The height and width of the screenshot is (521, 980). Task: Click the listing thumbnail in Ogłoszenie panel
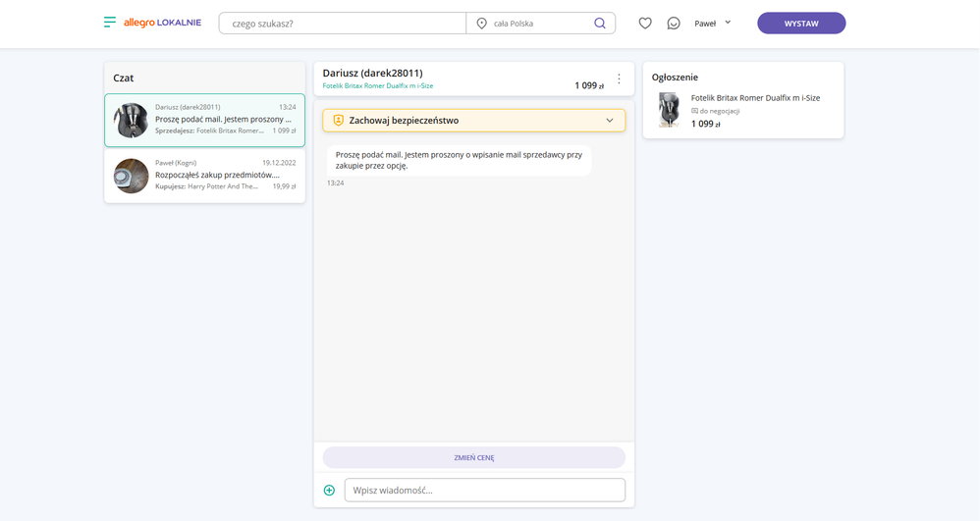669,109
